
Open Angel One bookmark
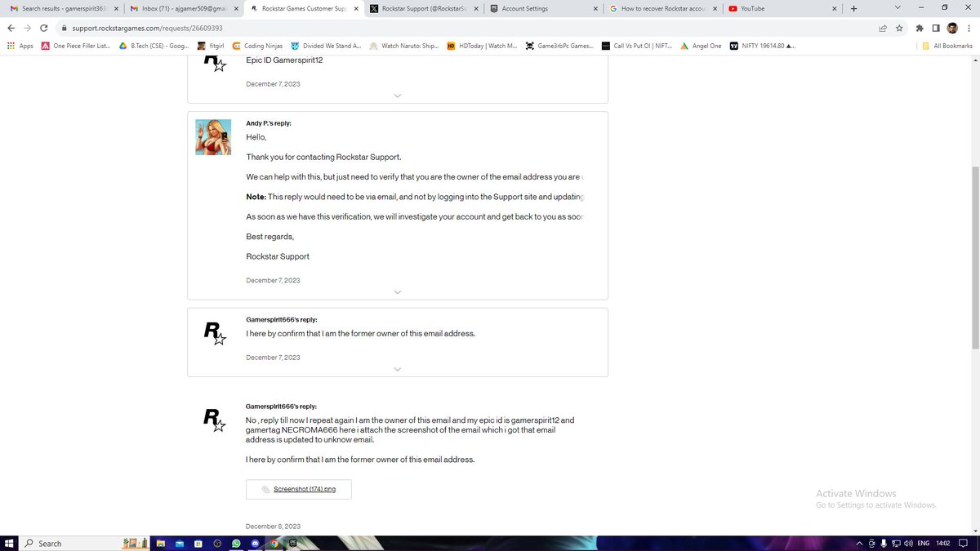pos(702,46)
